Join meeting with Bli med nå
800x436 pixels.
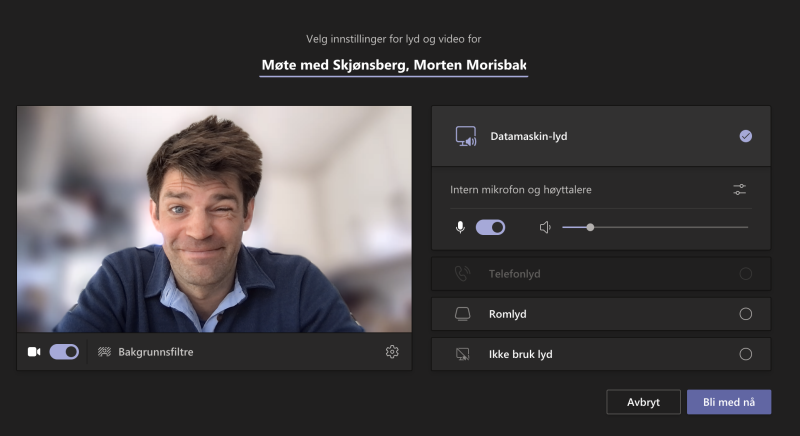point(728,402)
